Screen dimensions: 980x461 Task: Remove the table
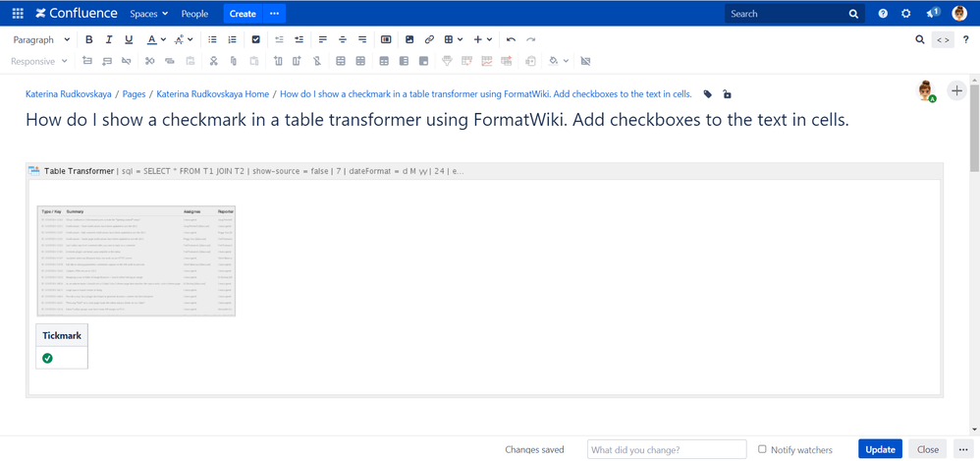tap(585, 61)
